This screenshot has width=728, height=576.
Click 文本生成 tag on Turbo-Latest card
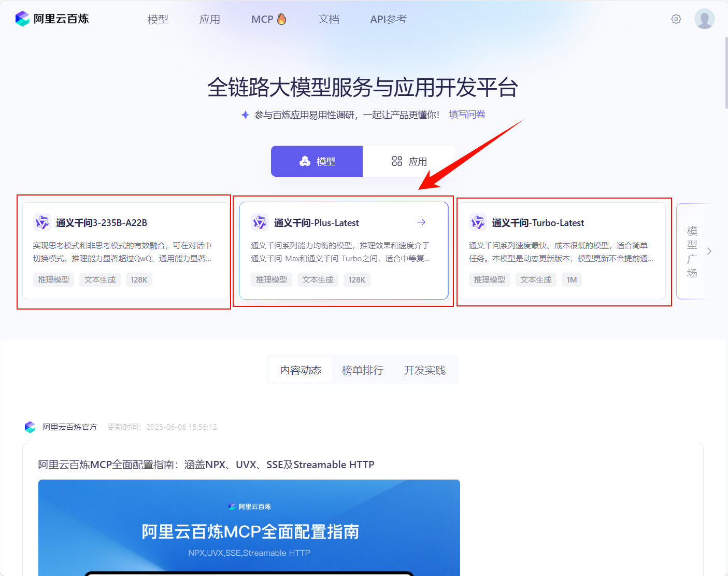pyautogui.click(x=536, y=280)
